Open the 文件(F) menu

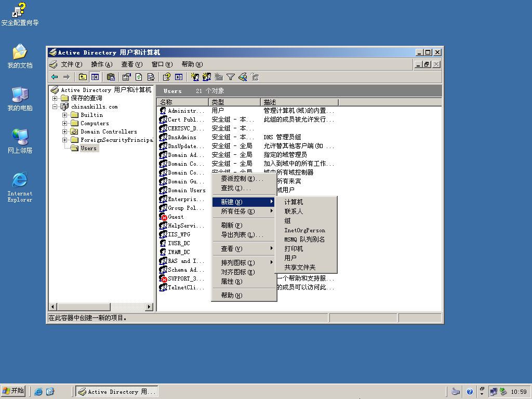click(x=72, y=64)
